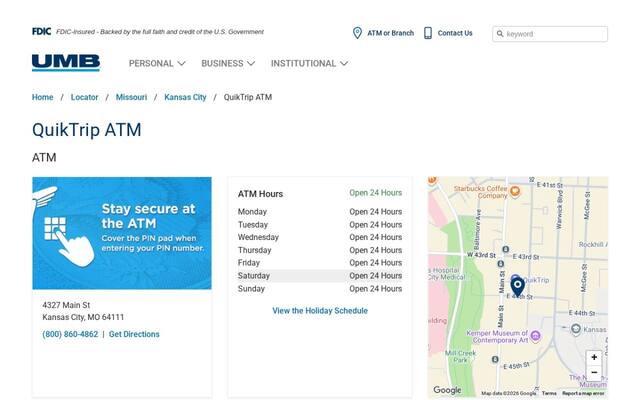Click the Wednesday hours row
The width and height of the screenshot is (640, 400).
coord(320,237)
